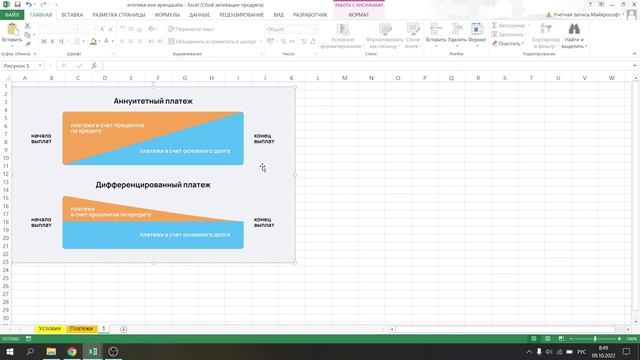Expand the formula bar with its arrow
This screenshot has width=640, height=360.
635,66
